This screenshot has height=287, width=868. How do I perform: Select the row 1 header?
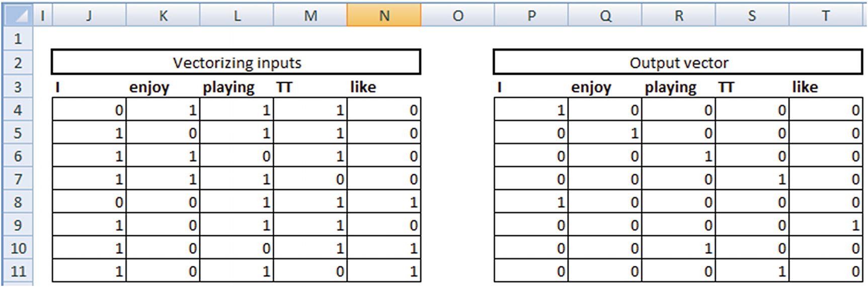pyautogui.click(x=18, y=39)
